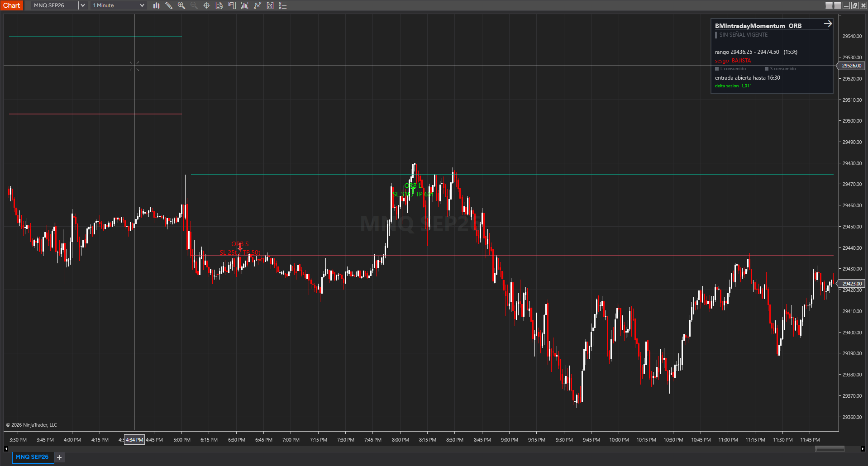
Task: Open the chart trader icon
Action: (232, 5)
